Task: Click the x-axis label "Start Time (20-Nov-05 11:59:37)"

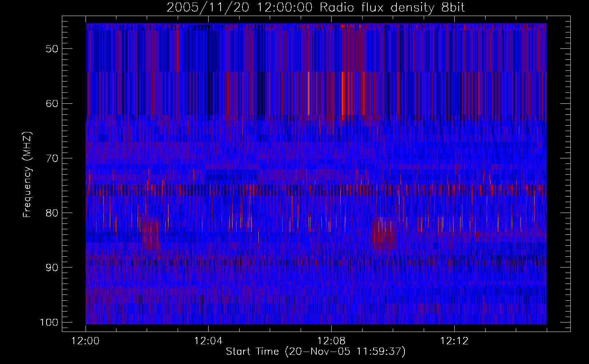Action: [316, 352]
